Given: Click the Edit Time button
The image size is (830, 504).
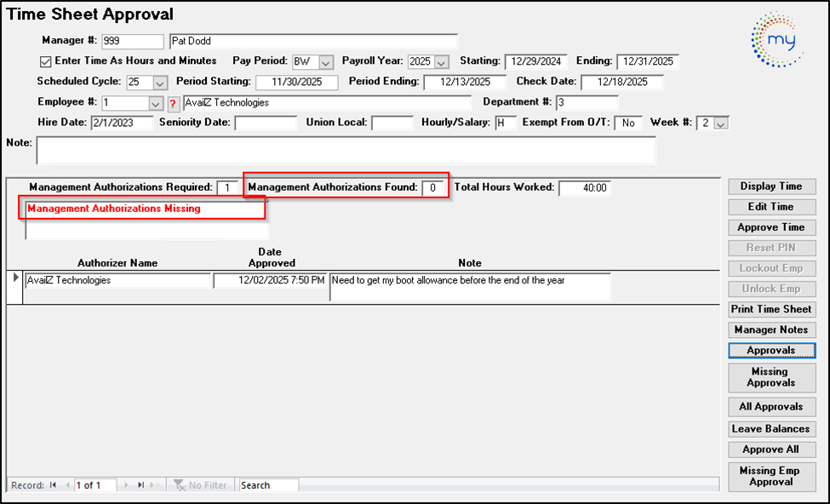Looking at the screenshot, I should click(x=771, y=207).
